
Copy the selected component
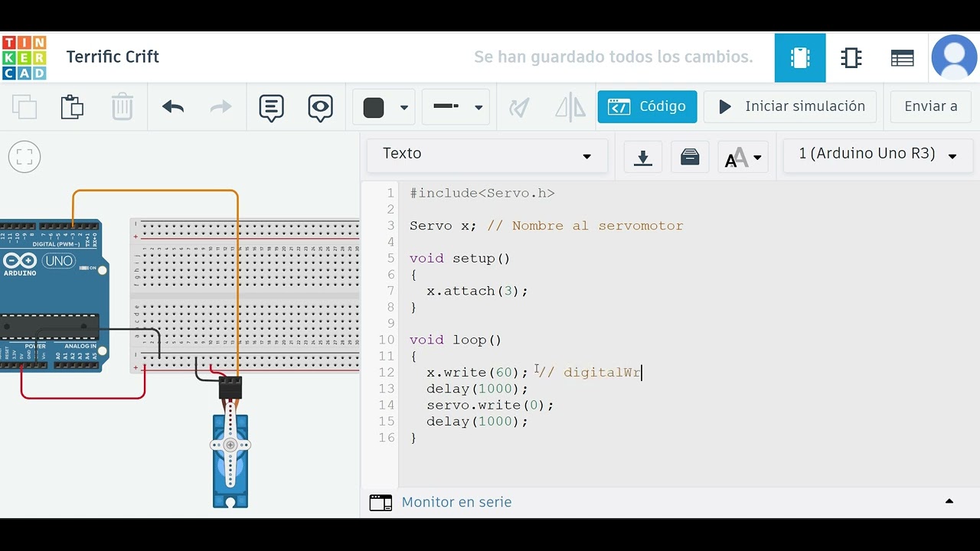pos(24,107)
